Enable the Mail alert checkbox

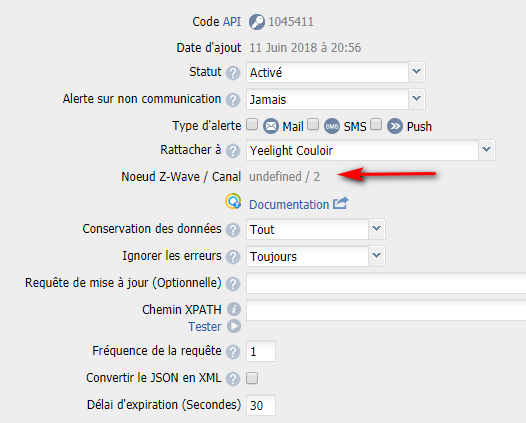(252, 124)
